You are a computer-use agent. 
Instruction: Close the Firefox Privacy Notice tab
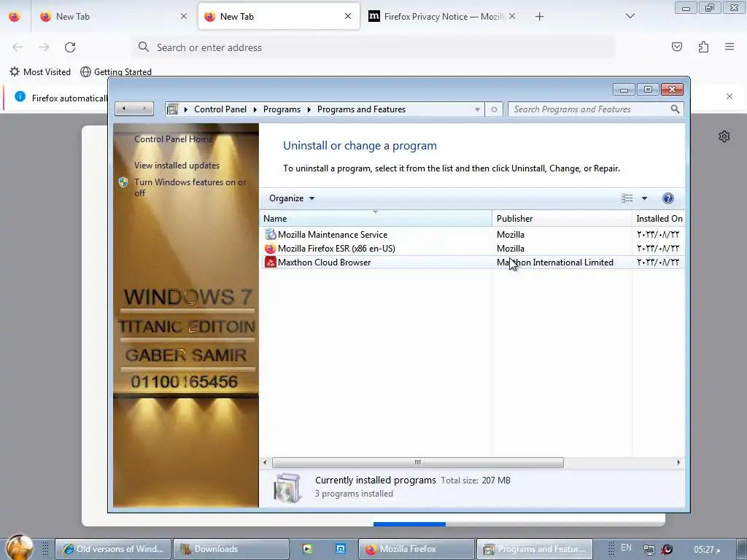[511, 16]
